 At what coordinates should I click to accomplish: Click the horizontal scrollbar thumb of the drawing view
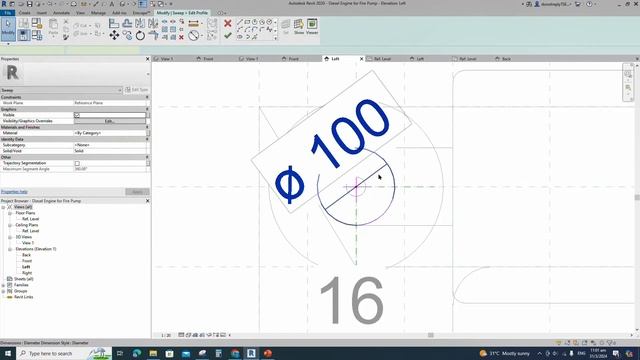[431, 335]
